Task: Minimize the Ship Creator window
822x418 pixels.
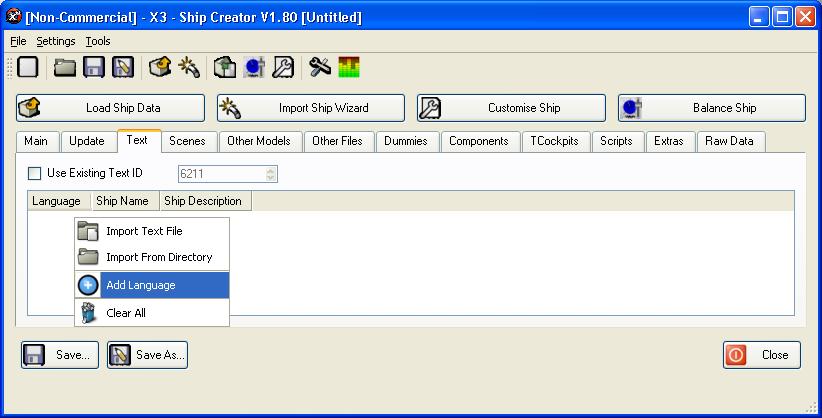Action: pyautogui.click(x=758, y=17)
